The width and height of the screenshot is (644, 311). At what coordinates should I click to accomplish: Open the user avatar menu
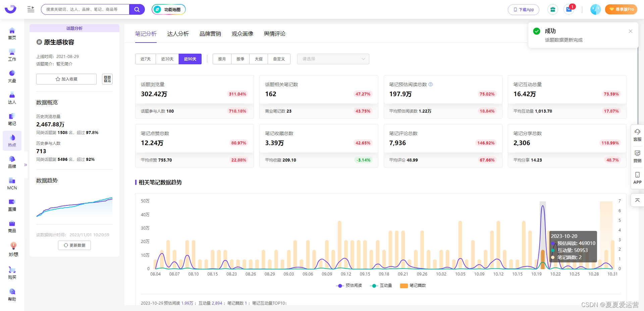[x=595, y=9]
